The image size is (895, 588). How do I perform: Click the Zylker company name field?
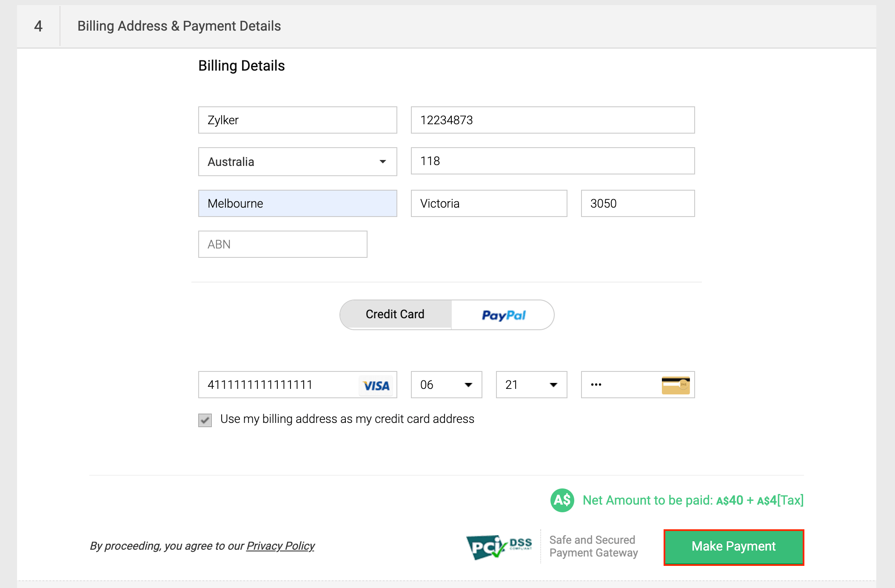pyautogui.click(x=297, y=120)
